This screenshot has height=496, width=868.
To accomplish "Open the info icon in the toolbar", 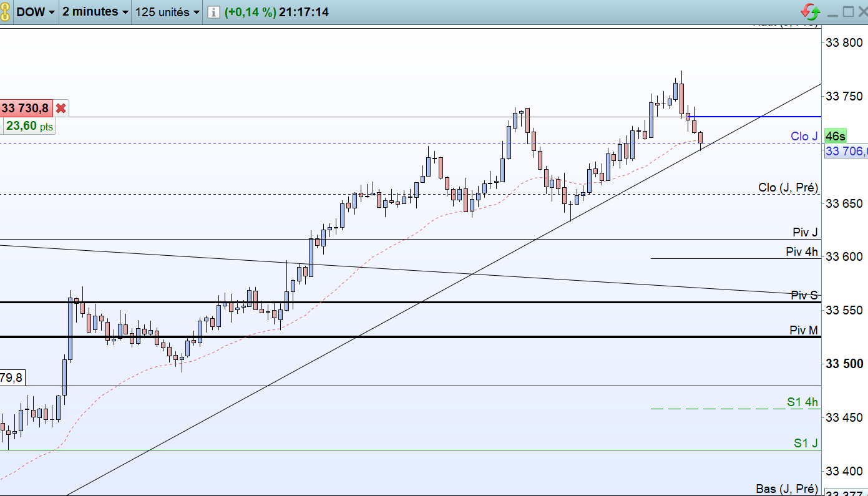I will [213, 12].
